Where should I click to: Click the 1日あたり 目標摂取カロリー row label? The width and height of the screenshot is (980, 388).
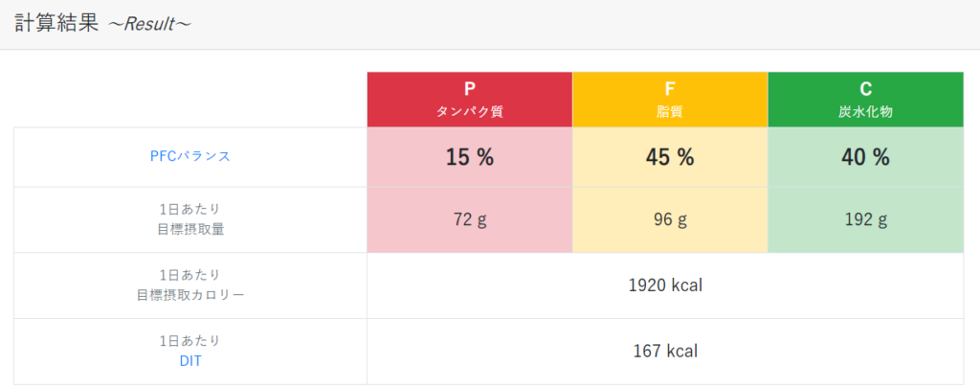pyautogui.click(x=190, y=285)
